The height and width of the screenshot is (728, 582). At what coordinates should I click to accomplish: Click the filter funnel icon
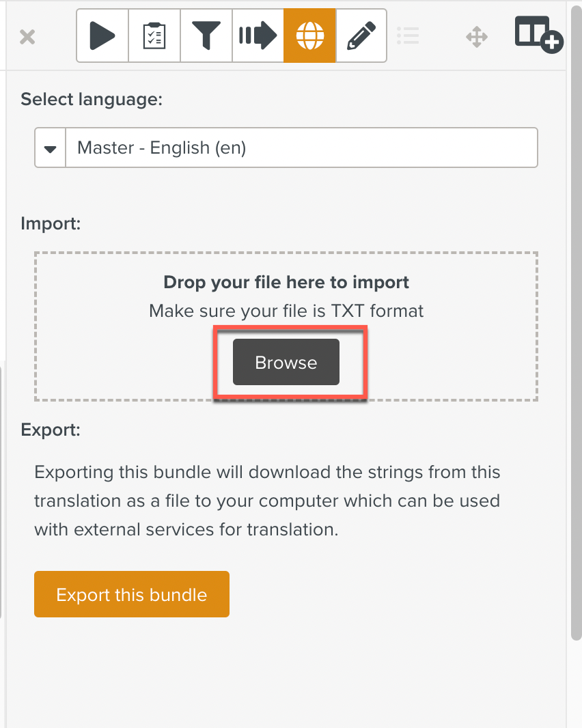point(206,35)
